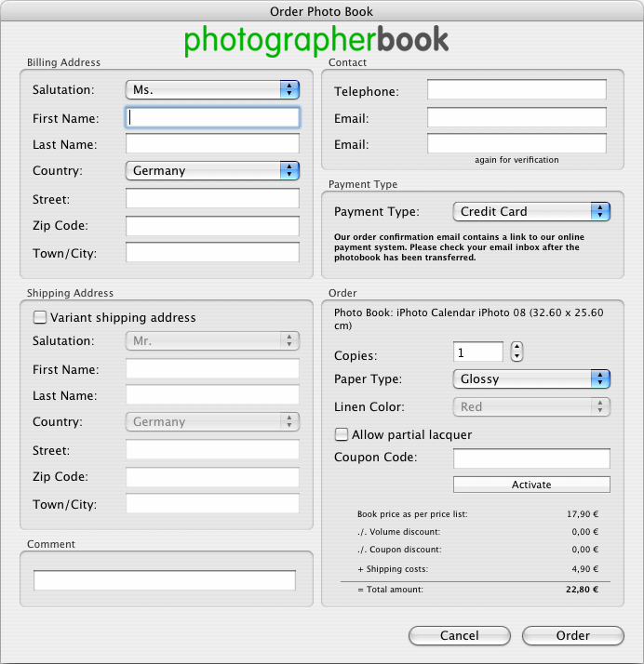Select the billing Street input field
644x664 pixels.
click(x=212, y=199)
